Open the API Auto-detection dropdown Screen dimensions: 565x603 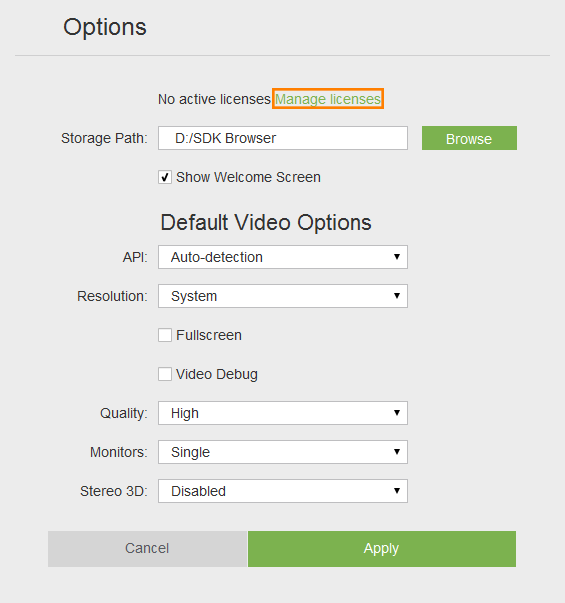(283, 257)
